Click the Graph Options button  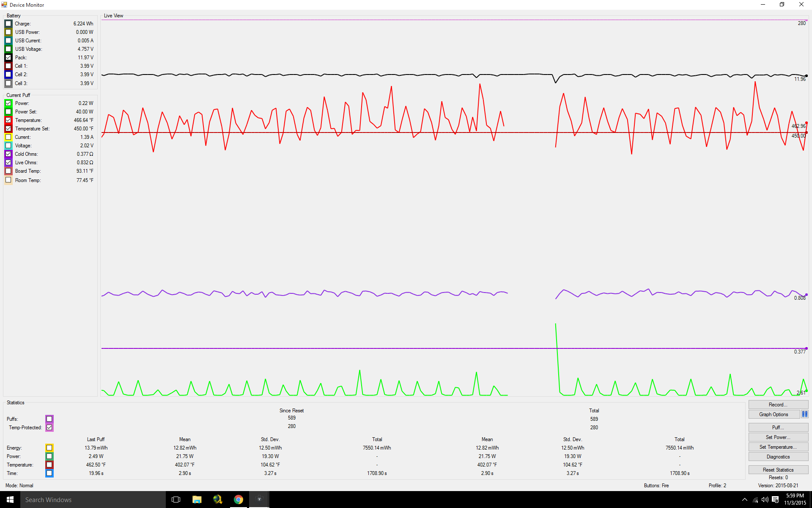pos(774,414)
